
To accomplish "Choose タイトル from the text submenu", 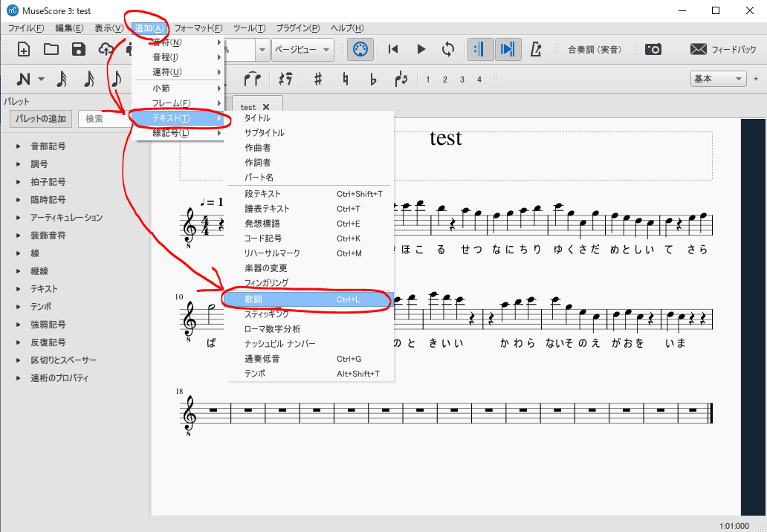I will point(308,118).
